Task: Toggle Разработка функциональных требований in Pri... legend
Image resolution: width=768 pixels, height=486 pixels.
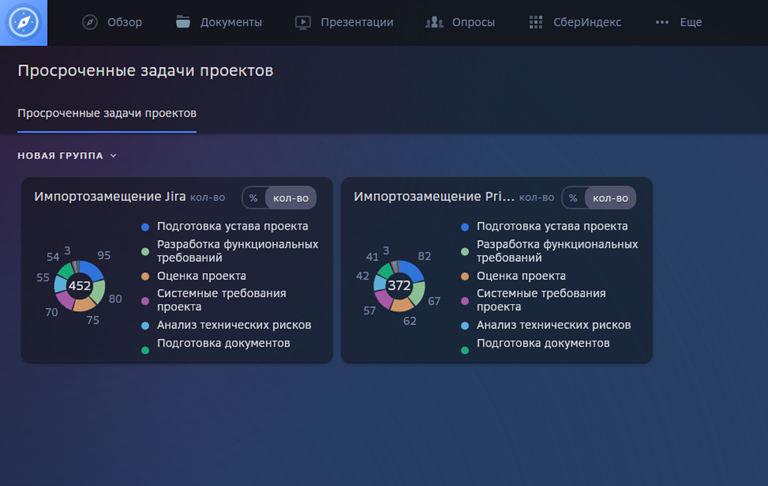Action: click(x=557, y=251)
